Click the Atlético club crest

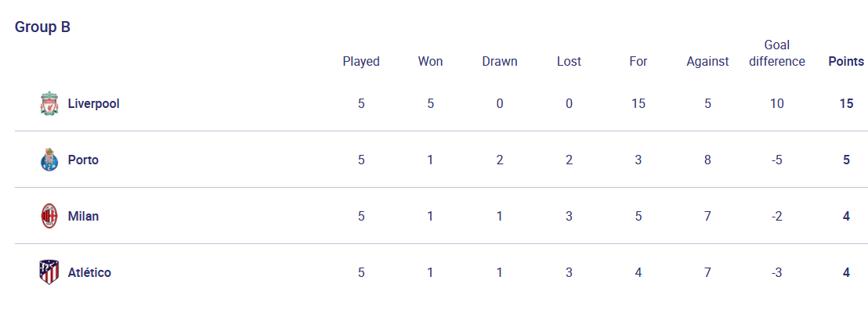point(49,272)
